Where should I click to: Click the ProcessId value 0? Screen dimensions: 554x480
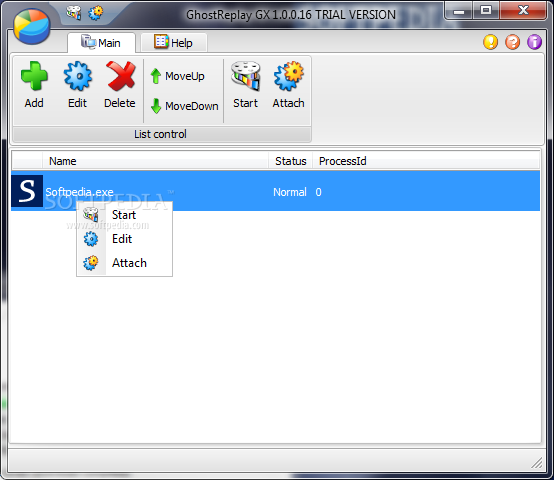coord(318,192)
